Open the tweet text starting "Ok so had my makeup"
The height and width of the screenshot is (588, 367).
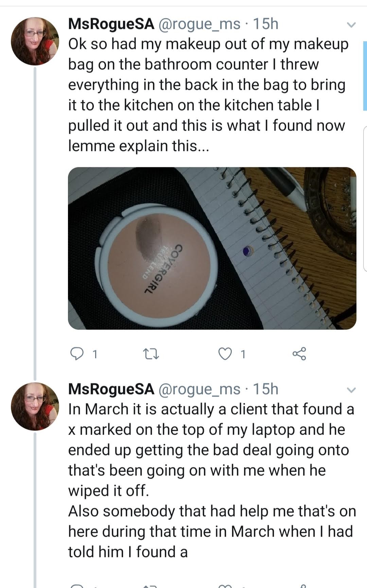[x=207, y=95]
